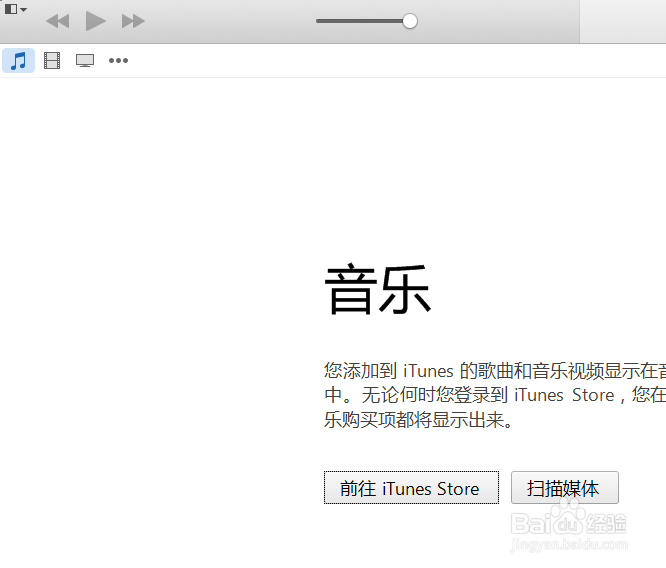Adjust the volume slider knob
The width and height of the screenshot is (666, 568).
point(410,21)
